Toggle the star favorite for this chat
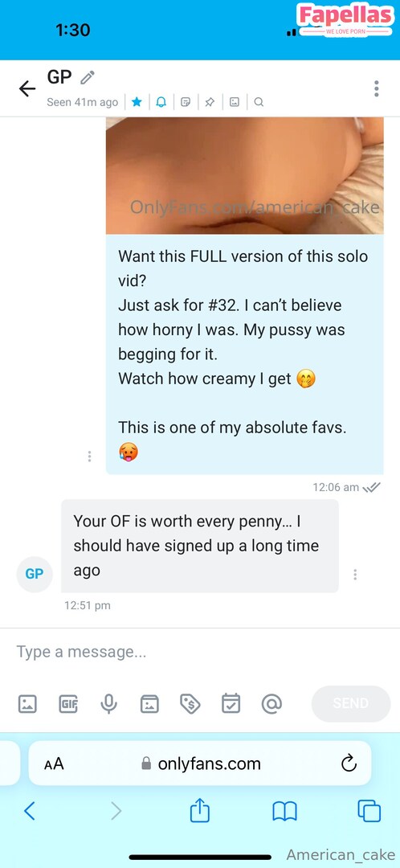 [x=137, y=102]
